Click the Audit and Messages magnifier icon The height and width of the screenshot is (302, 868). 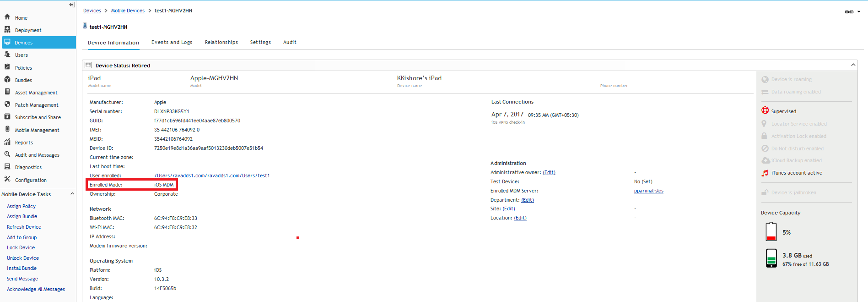[7, 154]
